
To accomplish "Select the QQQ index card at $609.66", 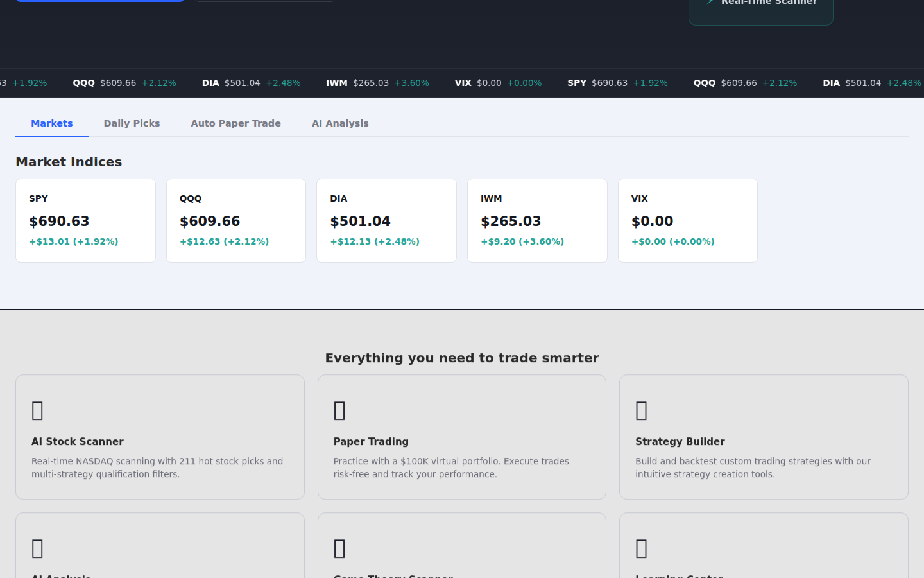I will tap(236, 220).
